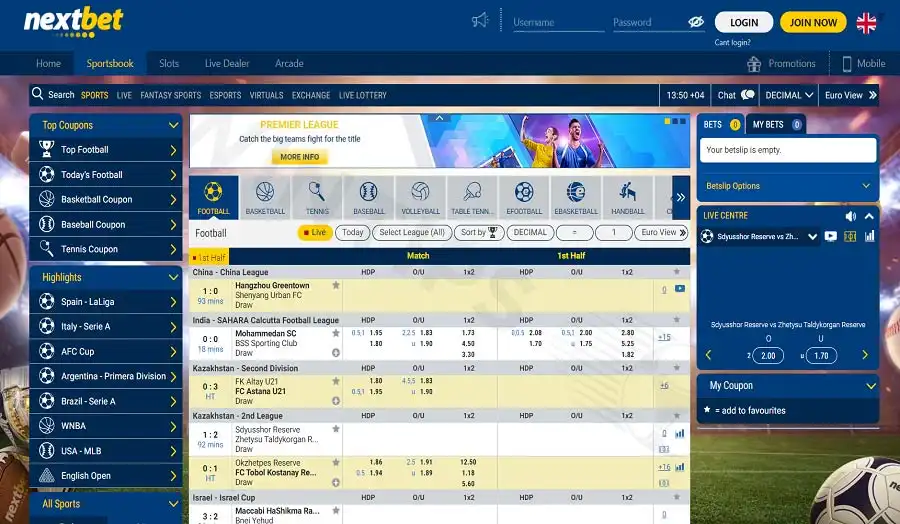Click the Promotions gift icon
Screen dimensions: 900x524
754,64
